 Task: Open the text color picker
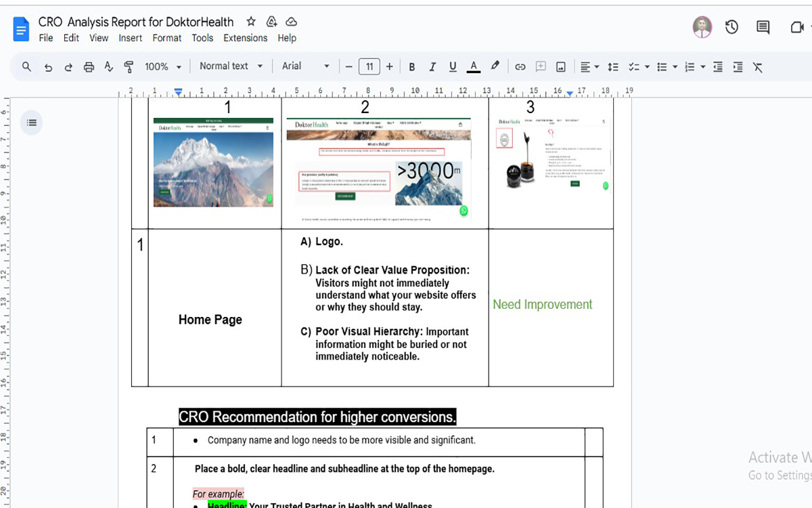point(473,66)
